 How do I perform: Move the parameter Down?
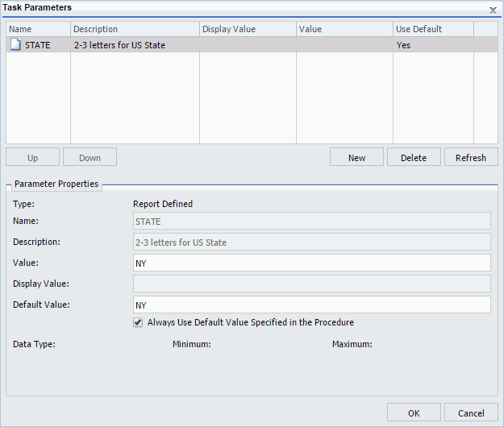(90, 157)
